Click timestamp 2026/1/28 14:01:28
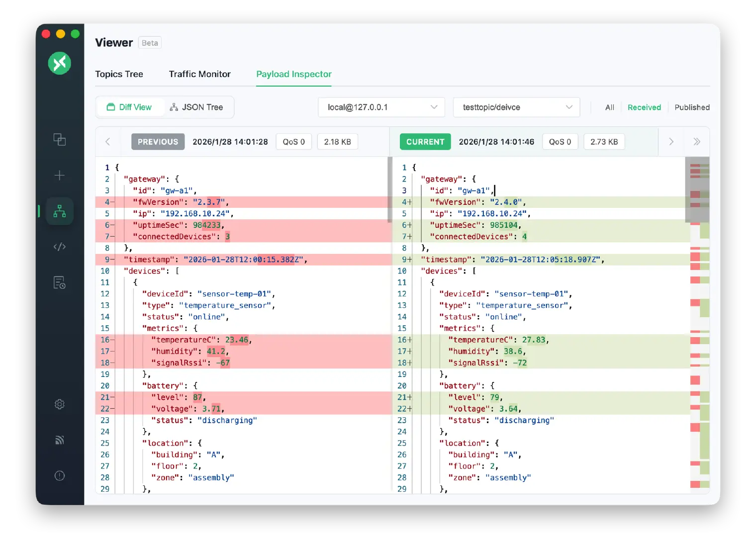Screen dimensions: 756x553 [230, 142]
